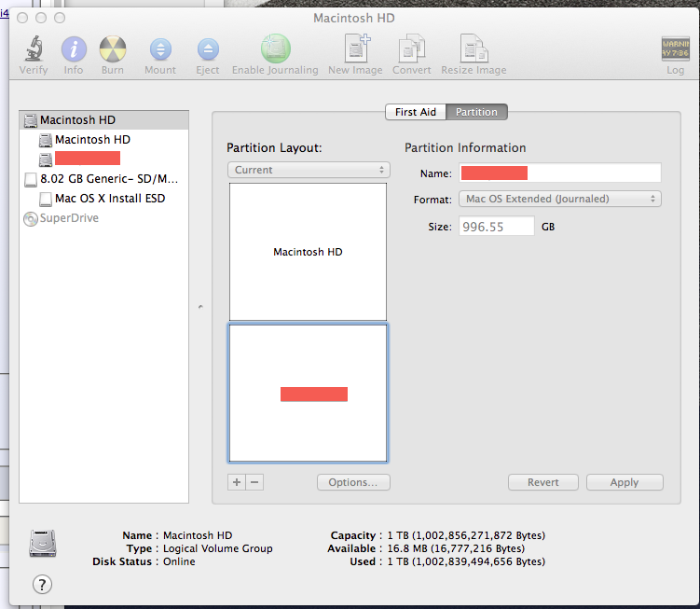This screenshot has height=609, width=700.
Task: Click the plus add partition button
Action: 237,482
